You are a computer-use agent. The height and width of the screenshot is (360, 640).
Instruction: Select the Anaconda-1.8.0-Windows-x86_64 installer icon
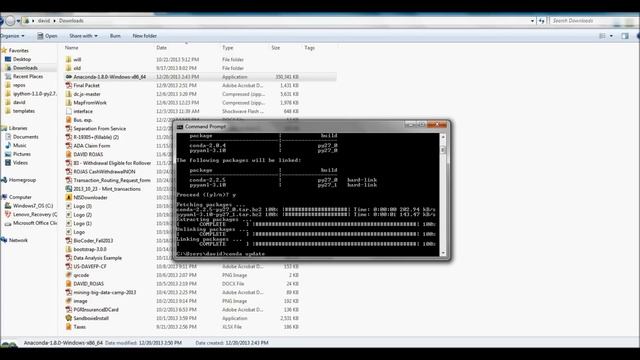[x=69, y=77]
